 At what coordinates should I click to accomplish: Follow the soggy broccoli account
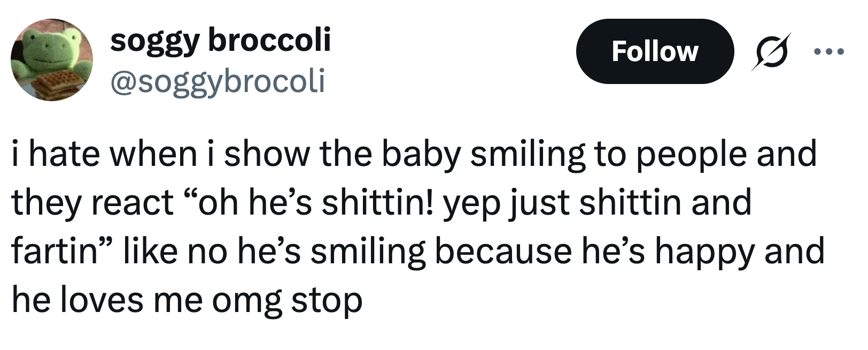(x=654, y=51)
